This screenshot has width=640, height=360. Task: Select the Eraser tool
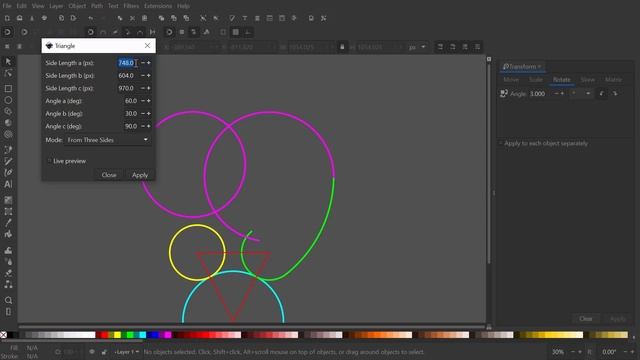coord(8,273)
